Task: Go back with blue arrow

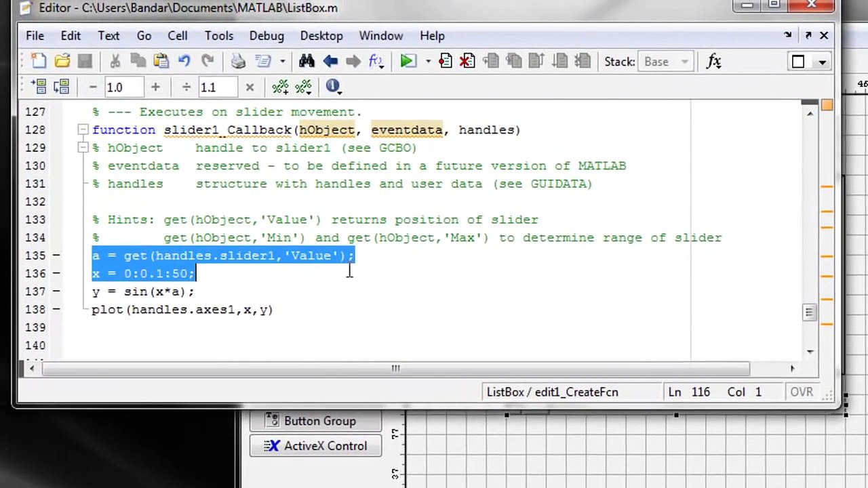Action: point(330,62)
